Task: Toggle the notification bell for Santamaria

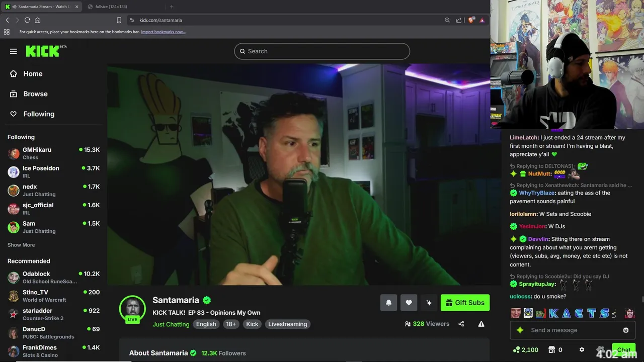Action: tap(389, 303)
